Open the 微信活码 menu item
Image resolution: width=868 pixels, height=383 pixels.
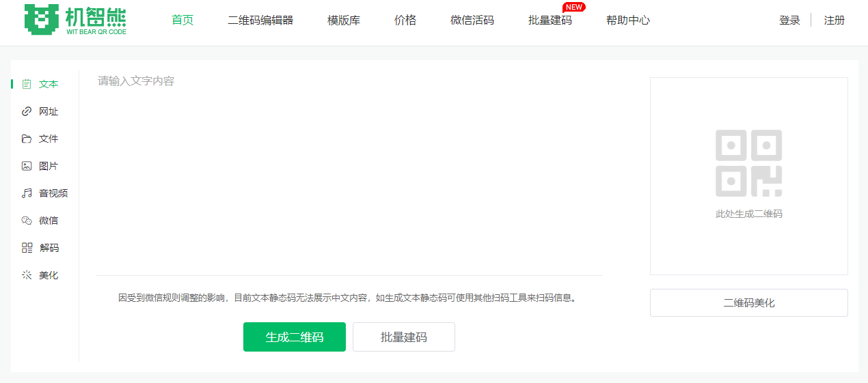pyautogui.click(x=472, y=20)
